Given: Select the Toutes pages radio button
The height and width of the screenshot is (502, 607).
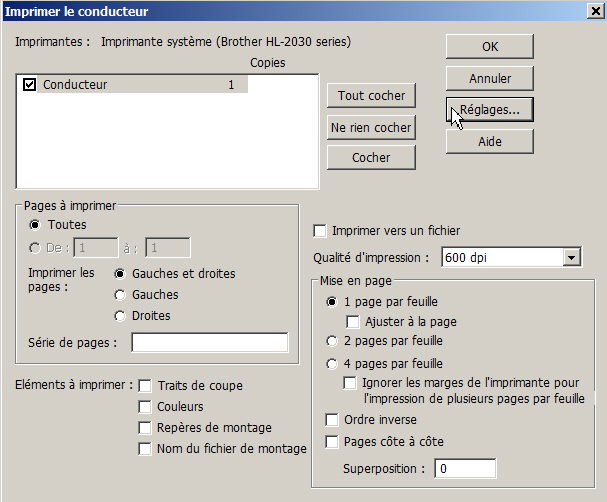Looking at the screenshot, I should pos(36,225).
